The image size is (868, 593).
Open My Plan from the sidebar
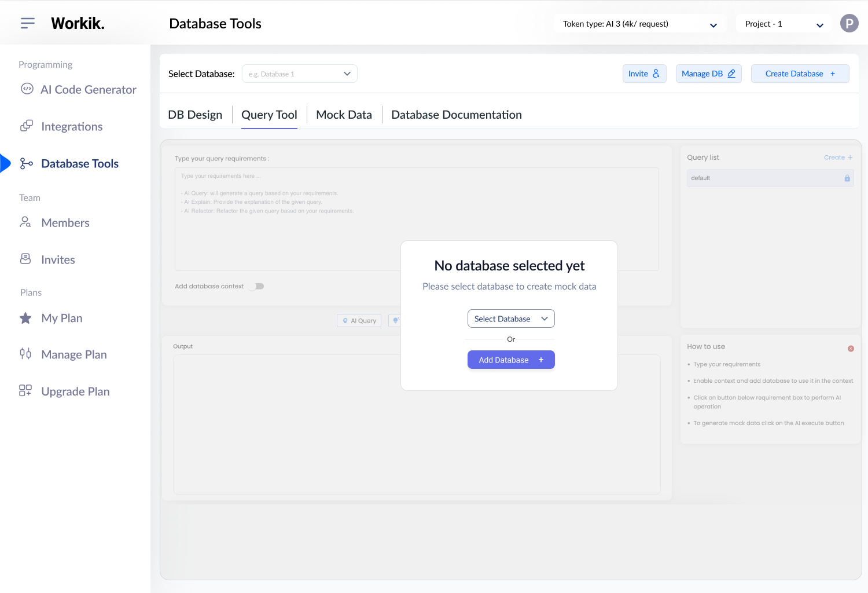(61, 318)
